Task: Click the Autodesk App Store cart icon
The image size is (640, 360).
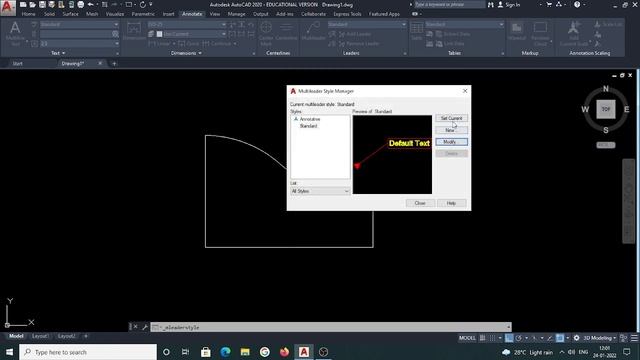Action: pos(549,4)
